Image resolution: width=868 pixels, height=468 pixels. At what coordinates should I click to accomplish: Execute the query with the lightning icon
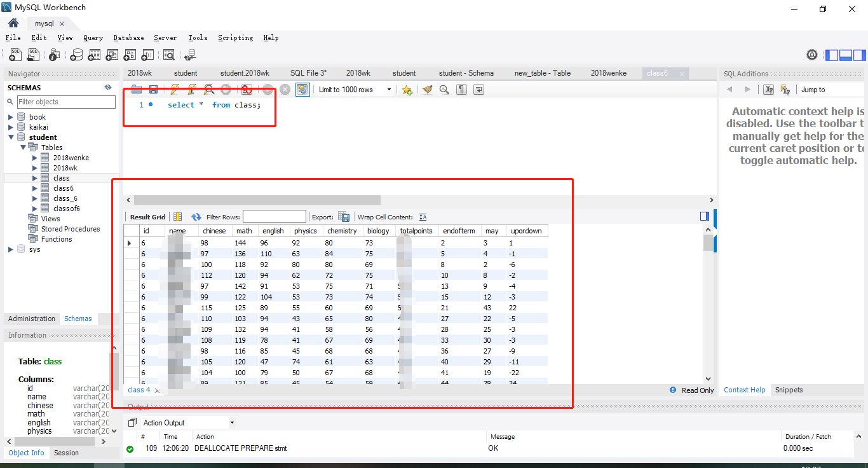click(x=175, y=90)
